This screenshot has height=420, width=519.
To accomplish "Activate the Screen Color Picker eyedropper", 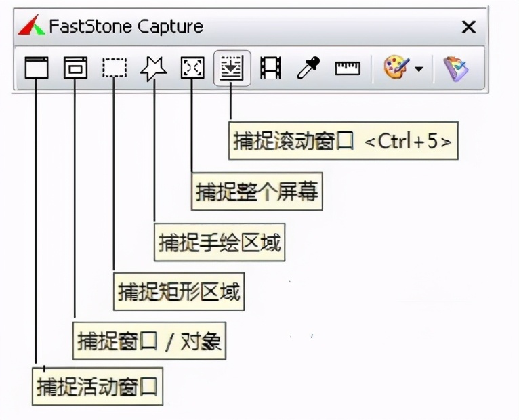I will tap(309, 68).
